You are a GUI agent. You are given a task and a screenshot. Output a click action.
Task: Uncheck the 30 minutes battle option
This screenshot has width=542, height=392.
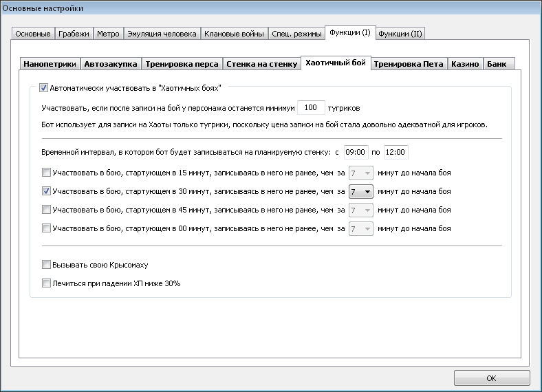46,190
